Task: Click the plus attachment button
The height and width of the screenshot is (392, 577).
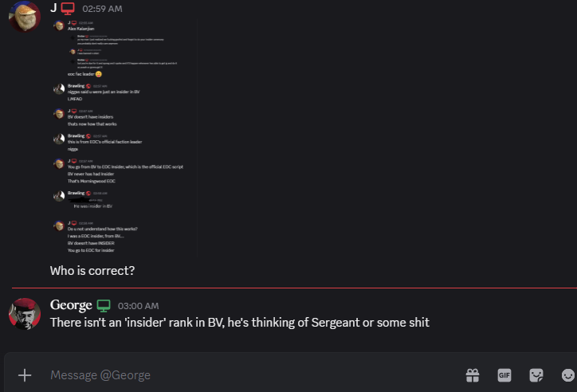Action: tap(25, 375)
